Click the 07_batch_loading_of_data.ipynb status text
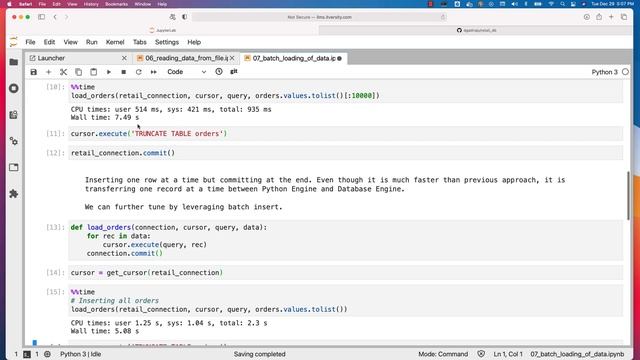 coord(577,354)
